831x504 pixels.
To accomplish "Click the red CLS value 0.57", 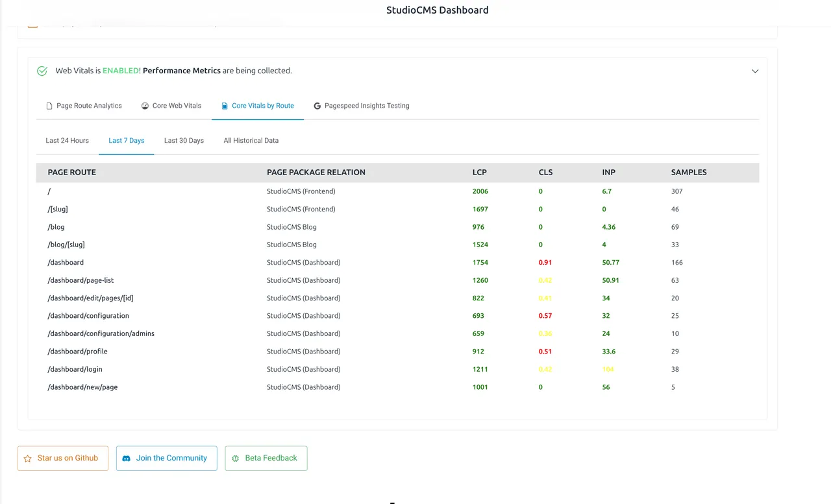I will pyautogui.click(x=546, y=316).
